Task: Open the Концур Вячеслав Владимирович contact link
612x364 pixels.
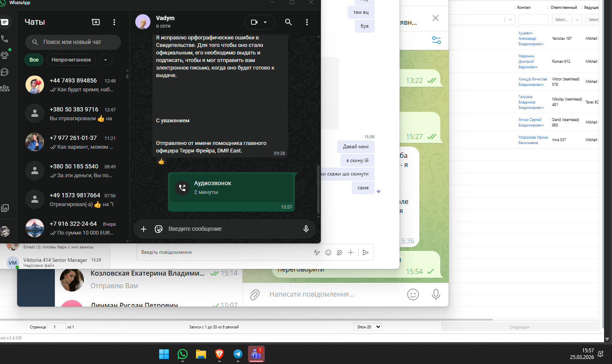Action: [x=533, y=82]
